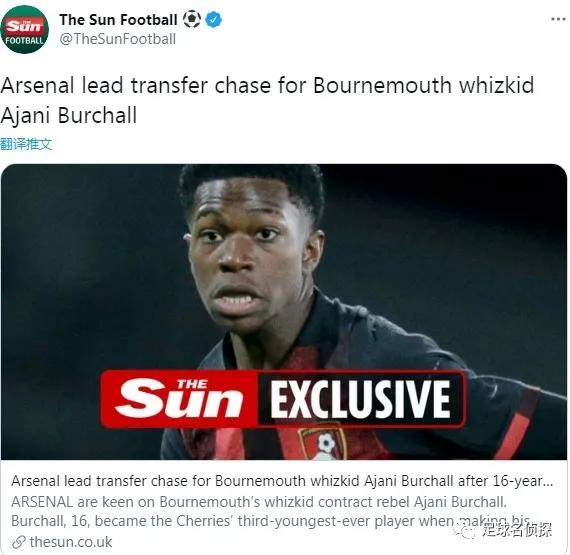Click the article preview photo
Viewport: 570px width, 555px height.
coord(284,312)
